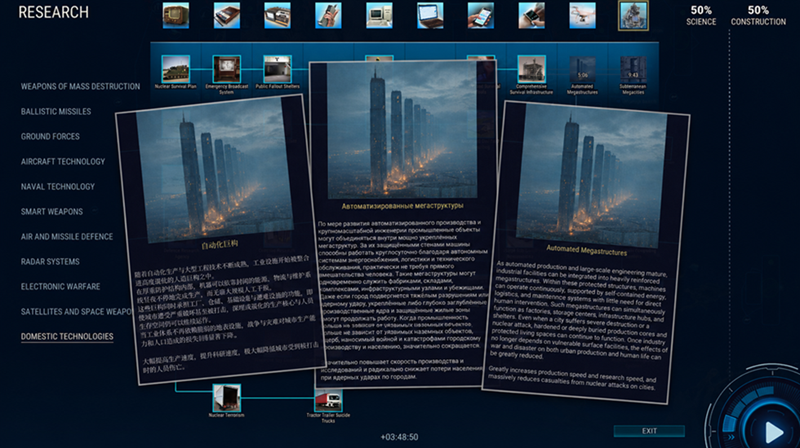Select the portable computer era icon

tap(278, 15)
